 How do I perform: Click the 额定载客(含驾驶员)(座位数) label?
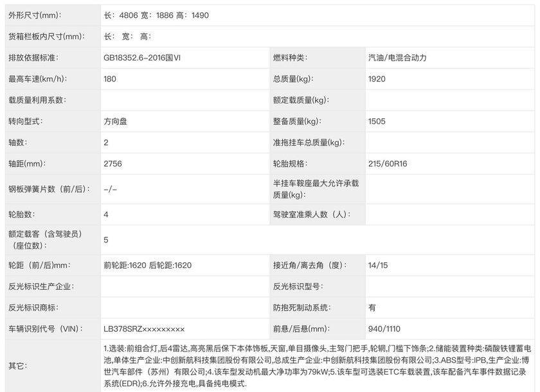(x=45, y=240)
